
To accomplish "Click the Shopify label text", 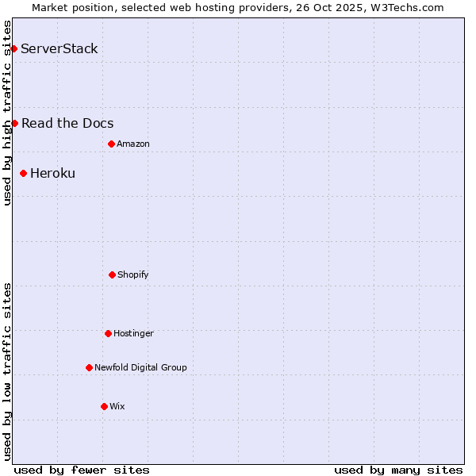I will coord(133,274).
